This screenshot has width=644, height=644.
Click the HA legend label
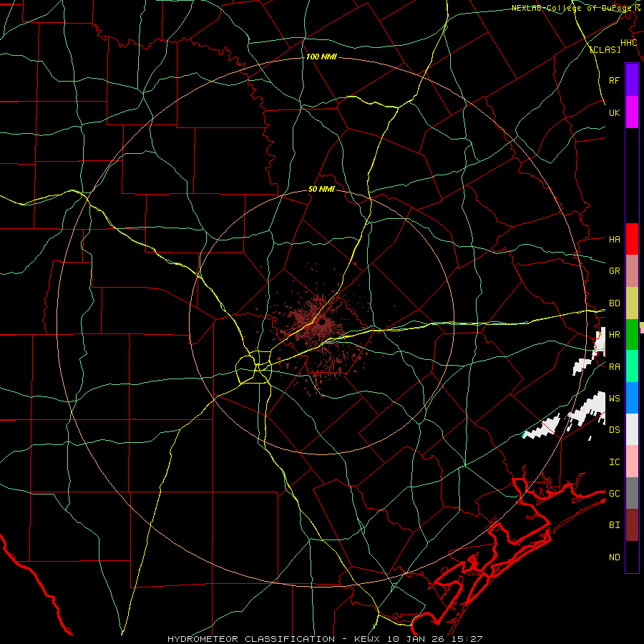click(x=614, y=239)
